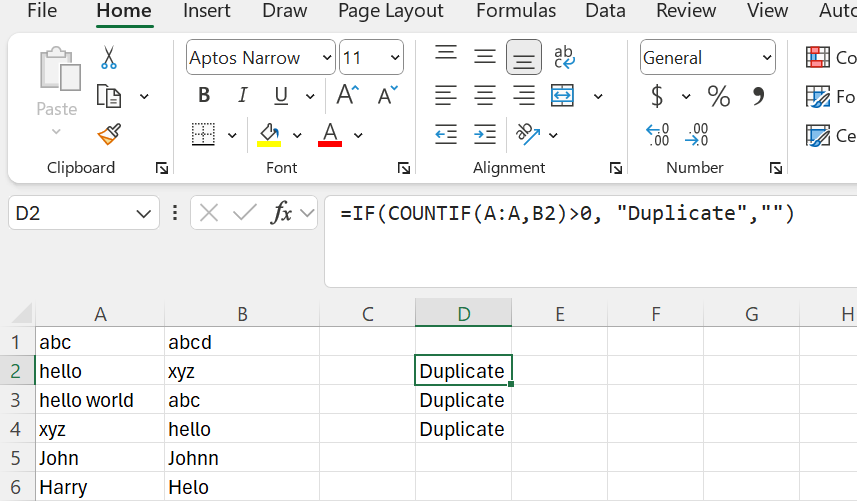Toggle Underline formatting
857x501 pixels.
tap(281, 96)
